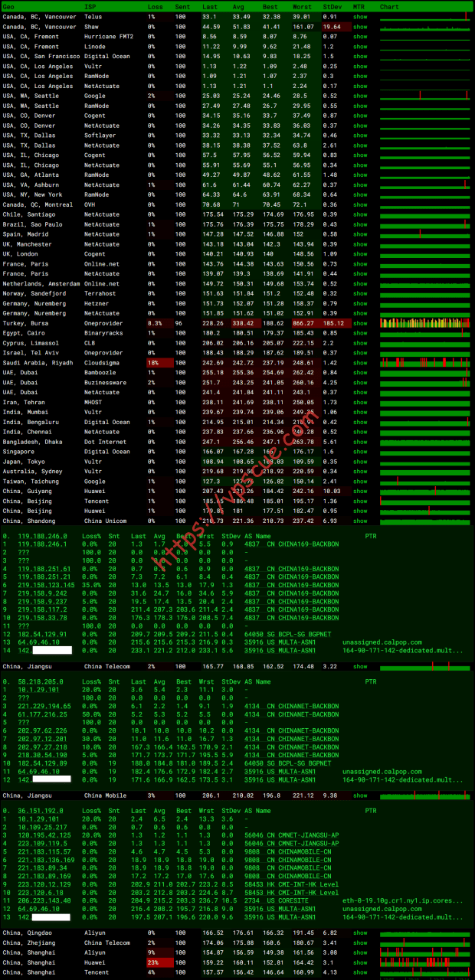Show MTR for Iran Tehran MHOST
Image resolution: width=475 pixels, height=980 pixels.
[x=360, y=402]
